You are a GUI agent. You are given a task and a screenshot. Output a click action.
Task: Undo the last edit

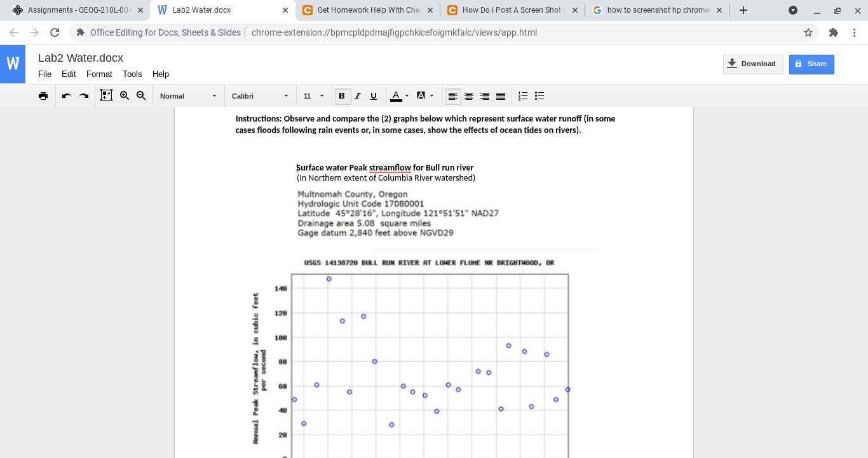[67, 96]
